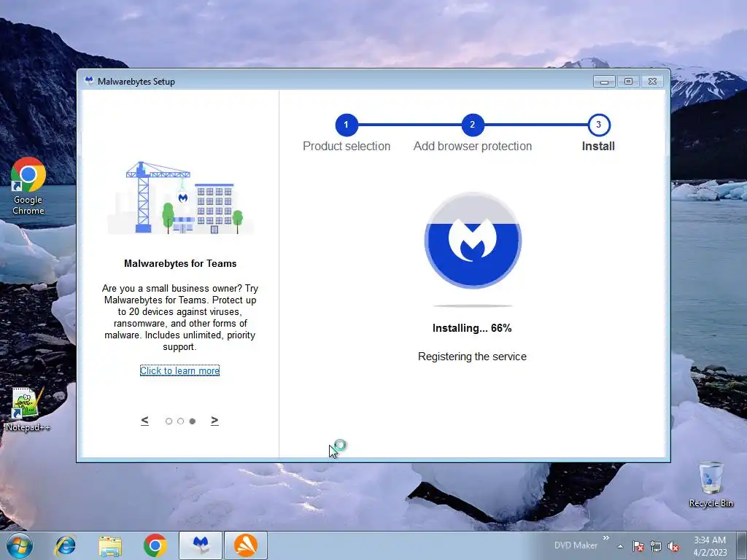Open the Windows Start menu
This screenshot has width=747, height=560.
(20, 545)
